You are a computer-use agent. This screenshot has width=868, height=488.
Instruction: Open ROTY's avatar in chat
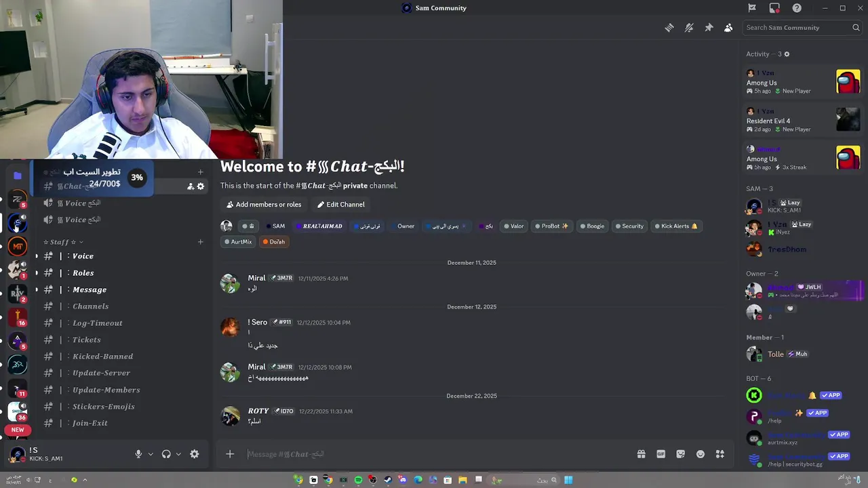[230, 416]
